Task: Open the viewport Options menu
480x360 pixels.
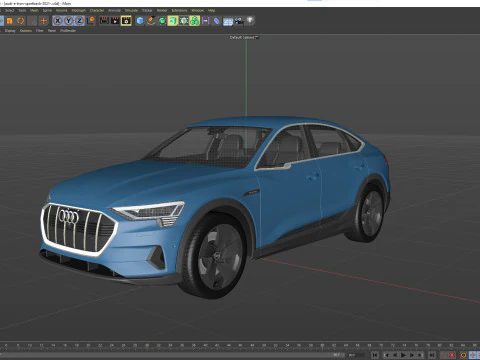Action: [x=26, y=31]
